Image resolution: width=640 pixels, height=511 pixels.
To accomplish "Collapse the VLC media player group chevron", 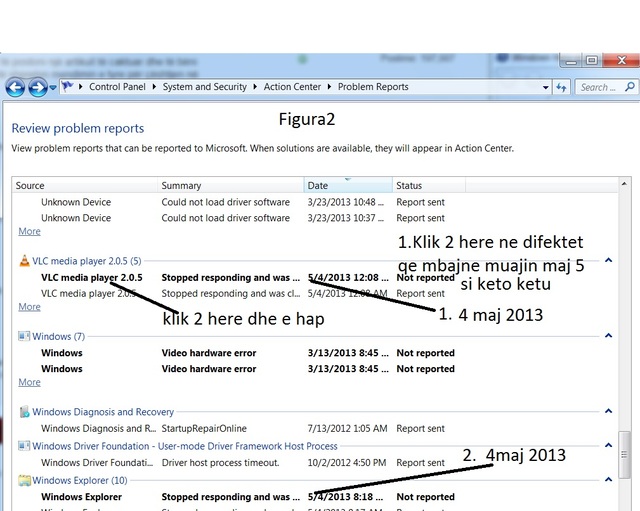I will coord(608,260).
